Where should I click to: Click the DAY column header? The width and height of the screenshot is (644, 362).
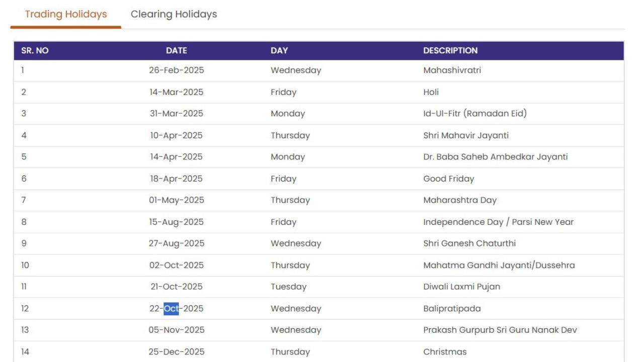pos(279,50)
